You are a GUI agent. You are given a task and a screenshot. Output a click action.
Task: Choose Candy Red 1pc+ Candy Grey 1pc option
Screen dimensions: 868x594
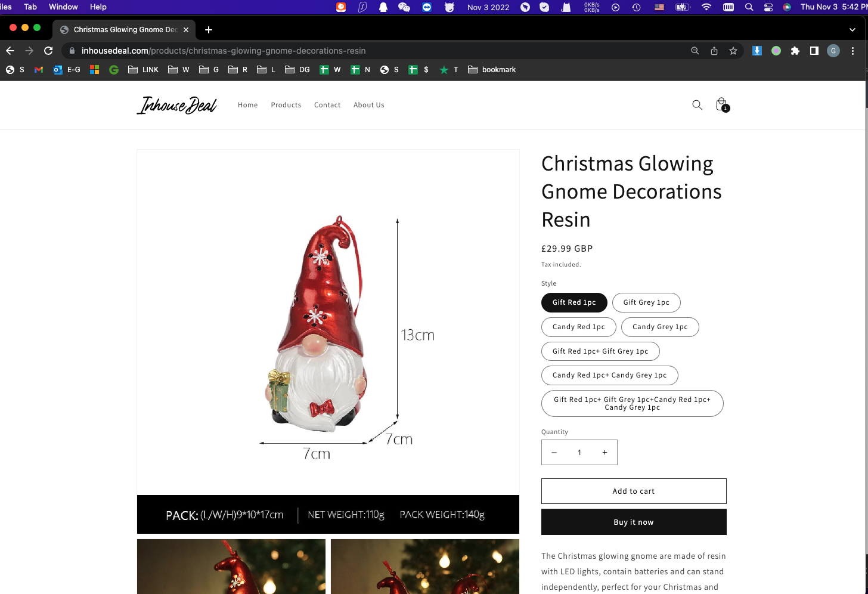(x=609, y=375)
